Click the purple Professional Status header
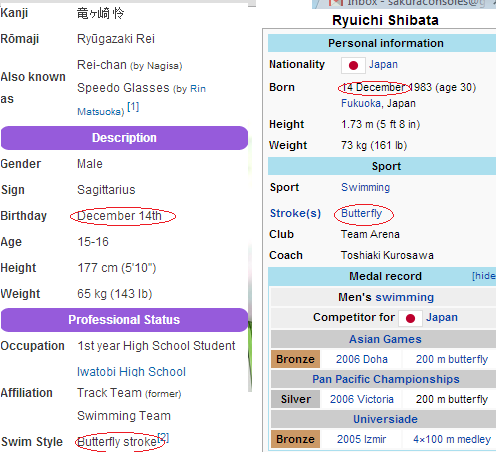 tap(124, 320)
